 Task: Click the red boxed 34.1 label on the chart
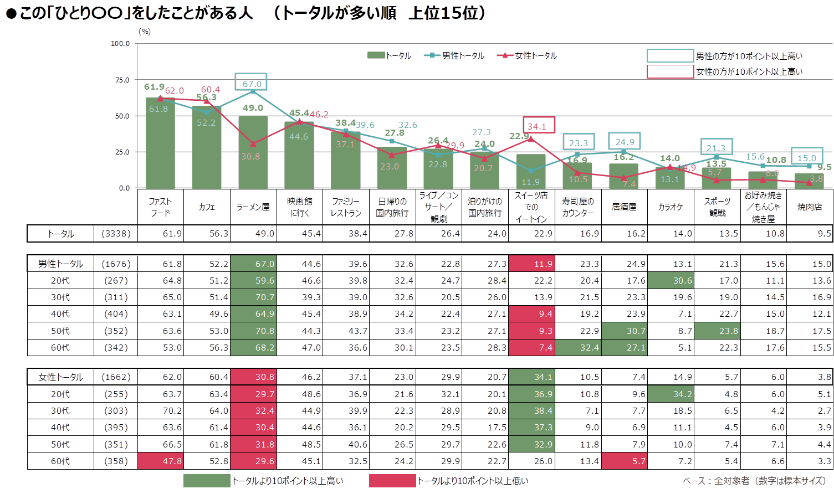(x=539, y=125)
